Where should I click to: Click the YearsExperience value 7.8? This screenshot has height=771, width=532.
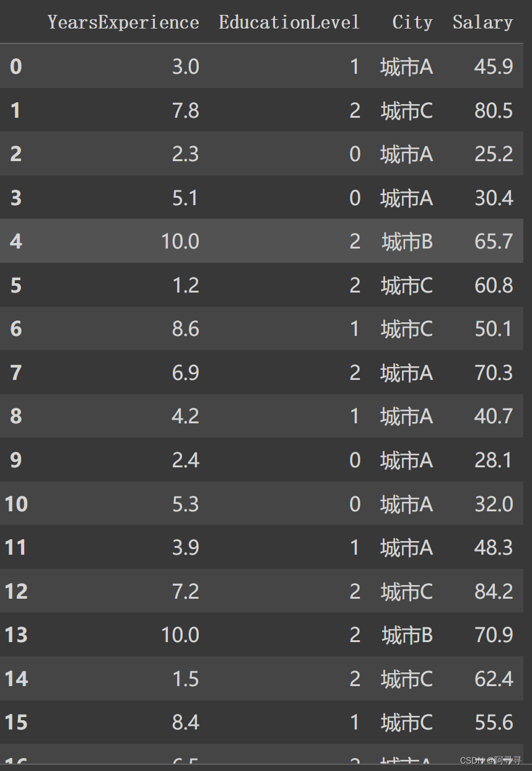click(x=185, y=110)
